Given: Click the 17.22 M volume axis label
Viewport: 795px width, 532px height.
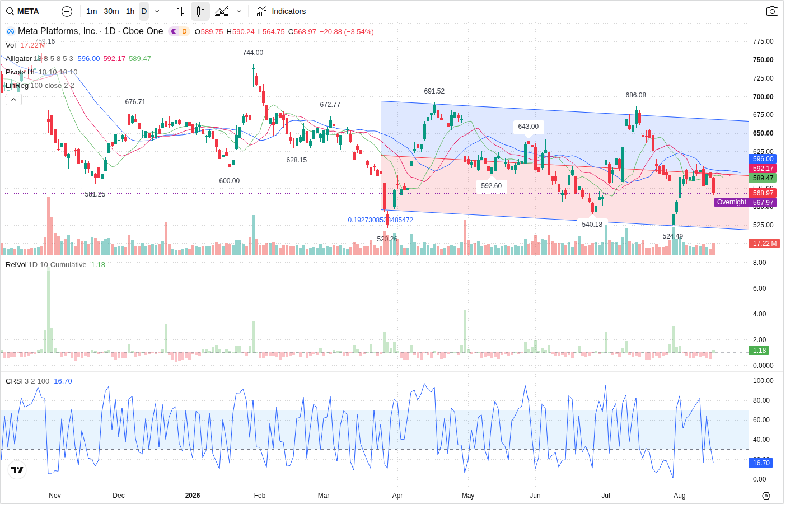Looking at the screenshot, I should pyautogui.click(x=765, y=244).
